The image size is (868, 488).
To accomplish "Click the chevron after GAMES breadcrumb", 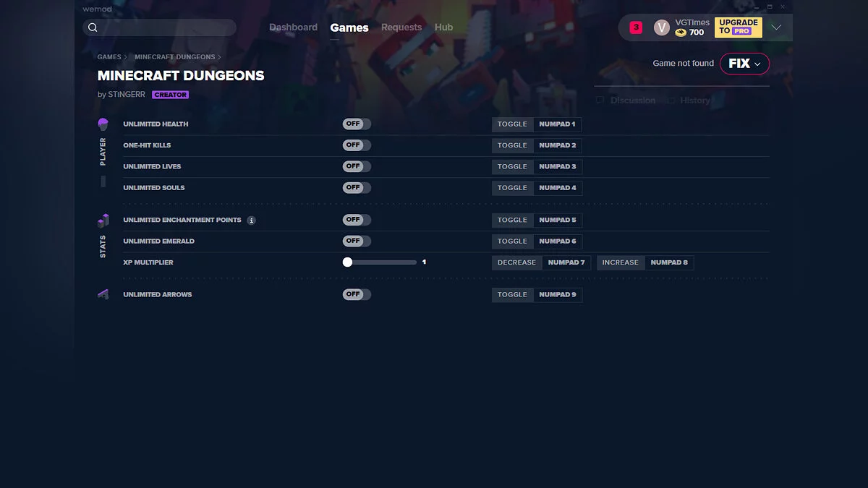I will pos(126,57).
